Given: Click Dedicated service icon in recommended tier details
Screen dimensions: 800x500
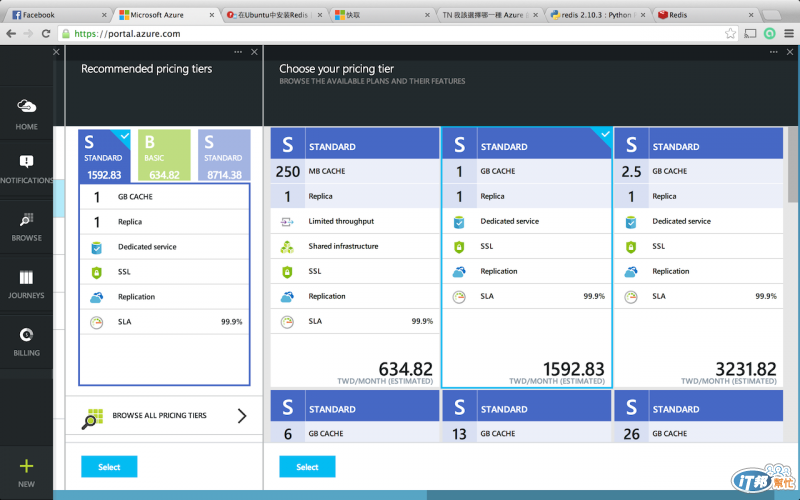Looking at the screenshot, I should (96, 247).
